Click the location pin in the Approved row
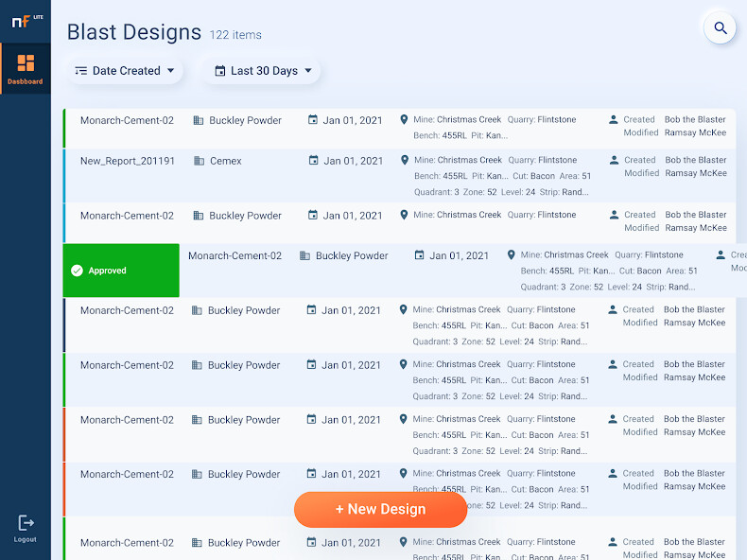This screenshot has height=560, width=747. pyautogui.click(x=511, y=255)
